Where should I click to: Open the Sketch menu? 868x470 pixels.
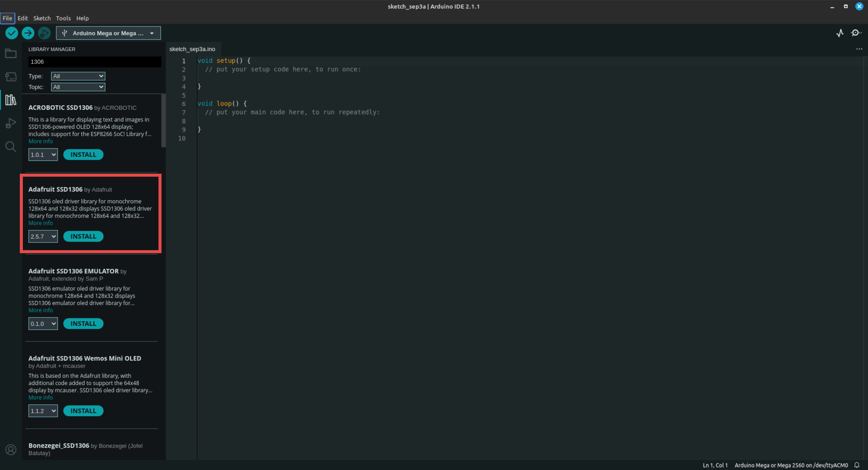(x=42, y=18)
